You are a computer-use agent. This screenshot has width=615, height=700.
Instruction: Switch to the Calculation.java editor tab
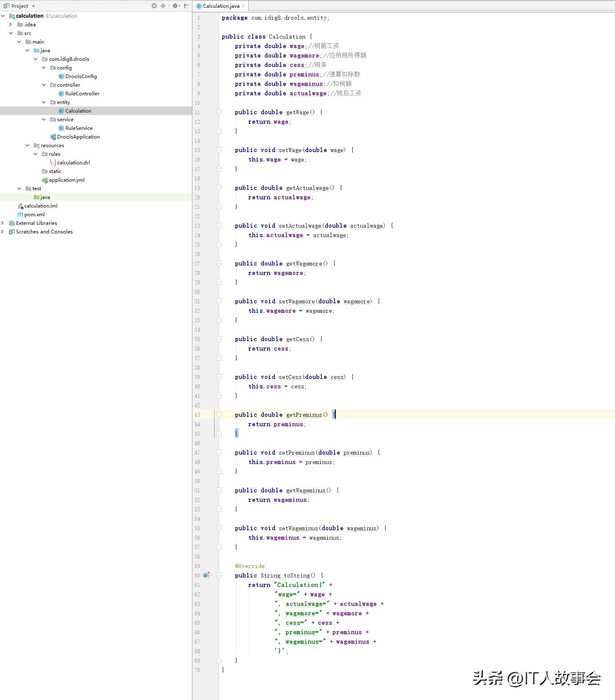221,6
